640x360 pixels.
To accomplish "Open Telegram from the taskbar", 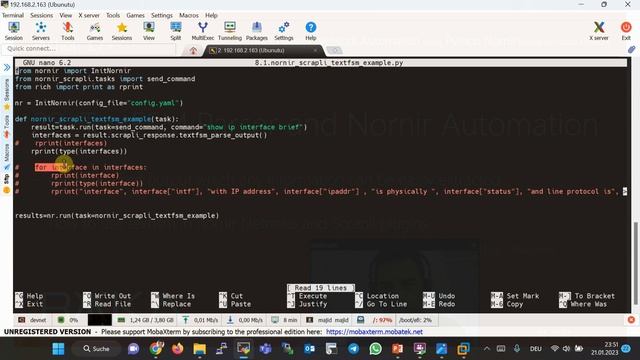I will tap(353, 349).
